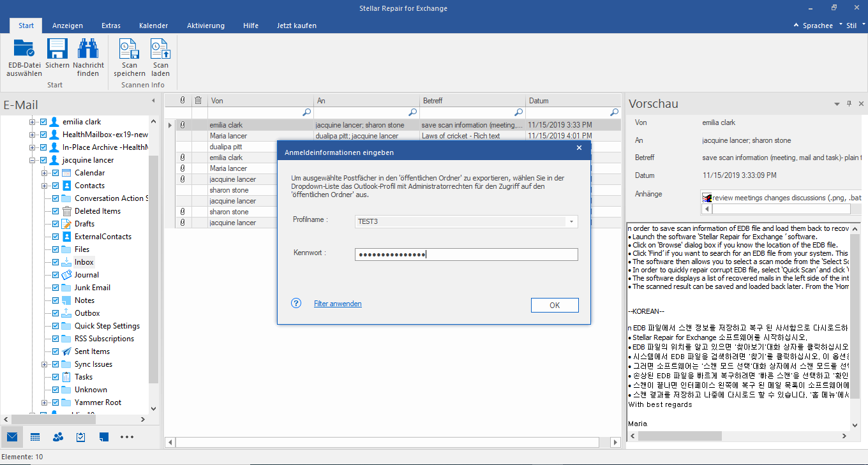The height and width of the screenshot is (465, 868).
Task: Open Nachricht finden binoculars tool
Action: tap(88, 50)
